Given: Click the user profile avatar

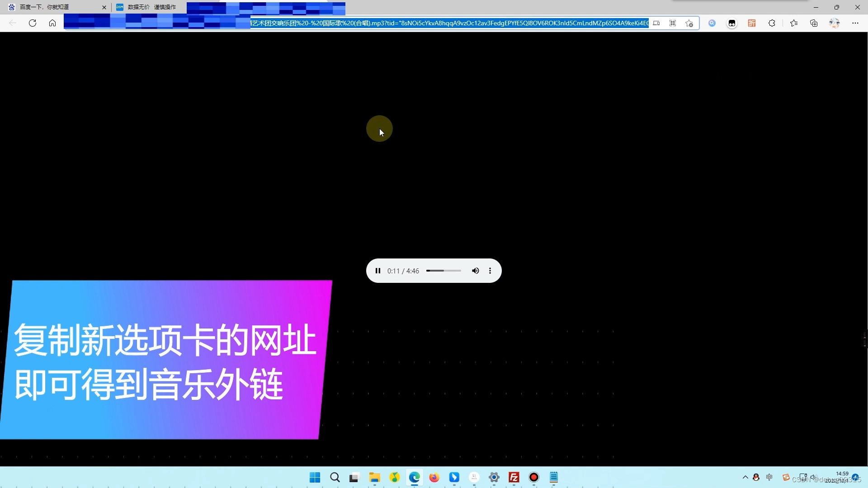Looking at the screenshot, I should [835, 23].
